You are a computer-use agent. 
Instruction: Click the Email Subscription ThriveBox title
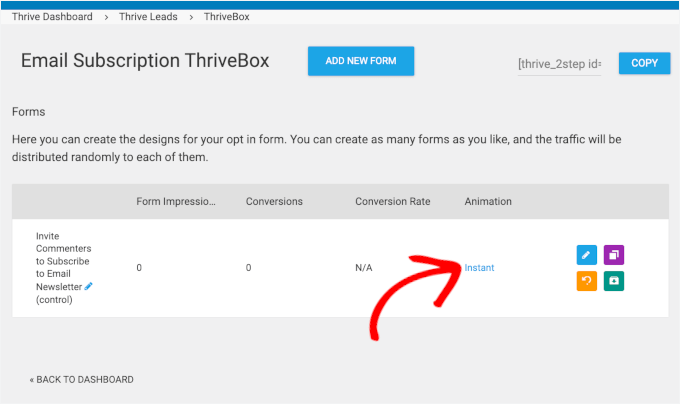[145, 61]
